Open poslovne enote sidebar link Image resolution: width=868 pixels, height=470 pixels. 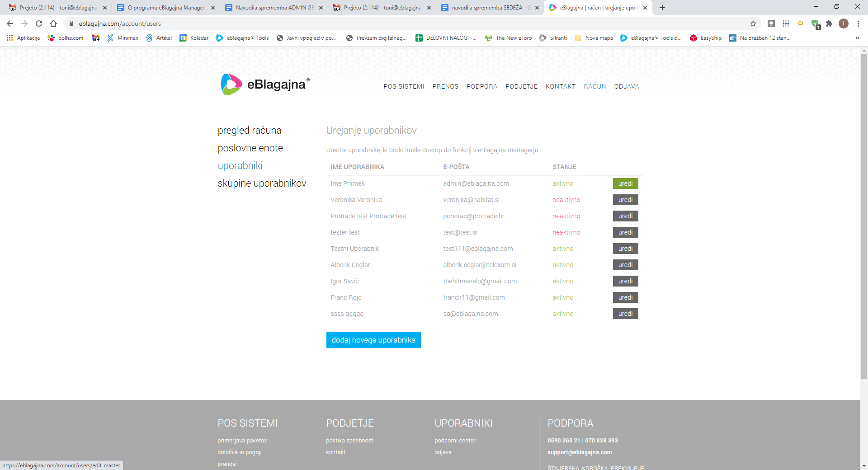(250, 148)
